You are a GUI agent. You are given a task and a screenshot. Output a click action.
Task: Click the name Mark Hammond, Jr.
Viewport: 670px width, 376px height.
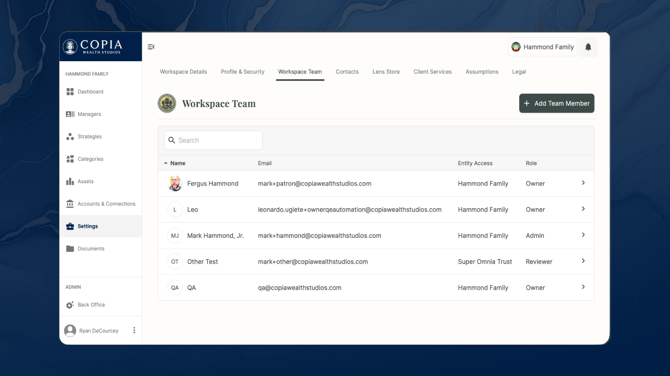tap(215, 235)
